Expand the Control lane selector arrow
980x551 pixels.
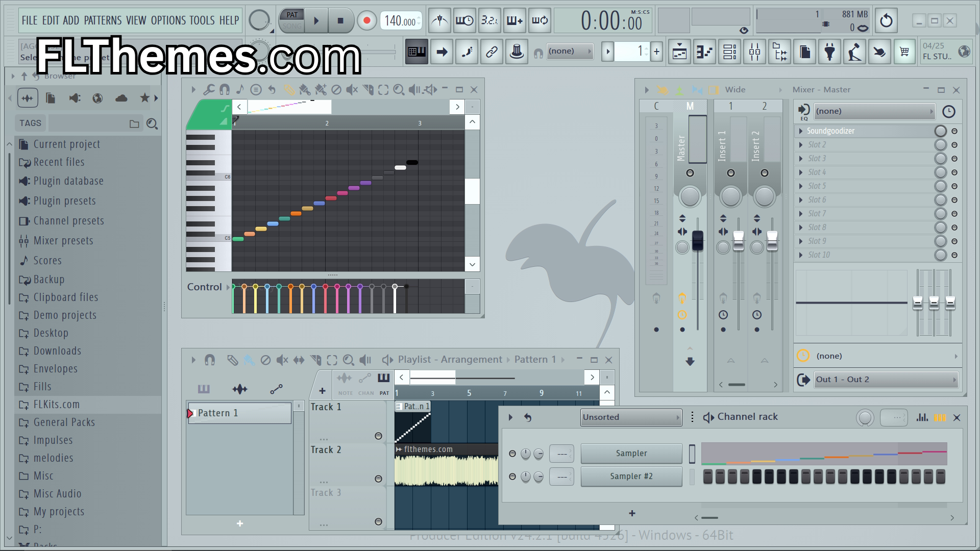coord(228,287)
